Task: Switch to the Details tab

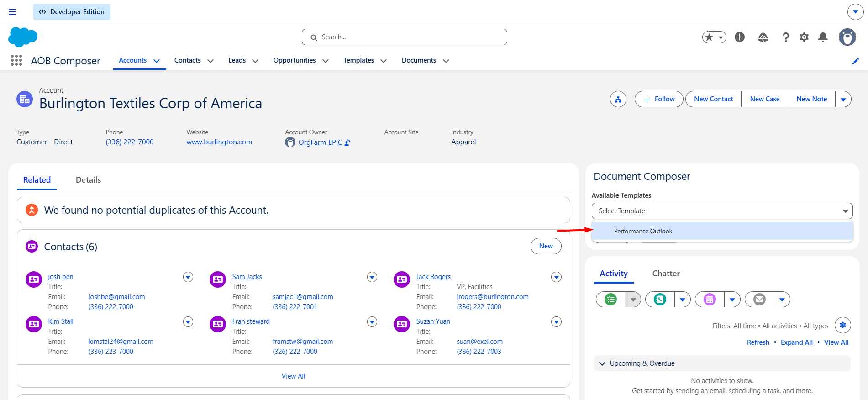Action: coord(88,180)
